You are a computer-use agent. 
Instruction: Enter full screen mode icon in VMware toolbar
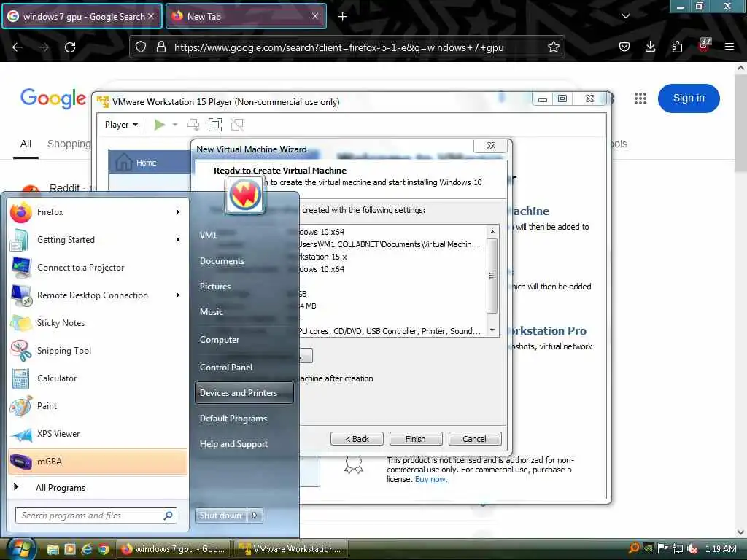(x=215, y=125)
